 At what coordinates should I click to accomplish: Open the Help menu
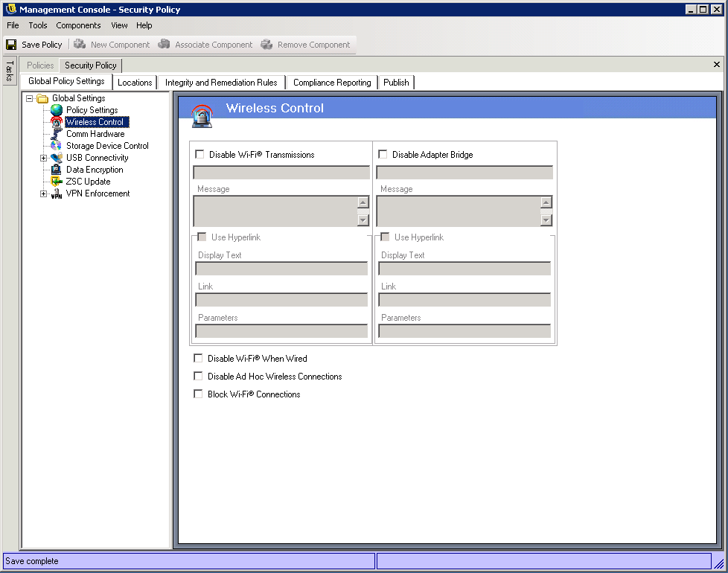tap(144, 25)
